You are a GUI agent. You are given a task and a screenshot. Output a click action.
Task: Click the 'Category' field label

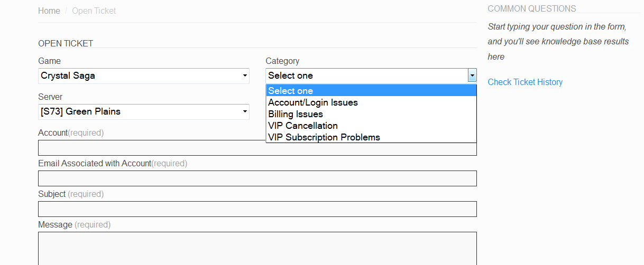282,61
